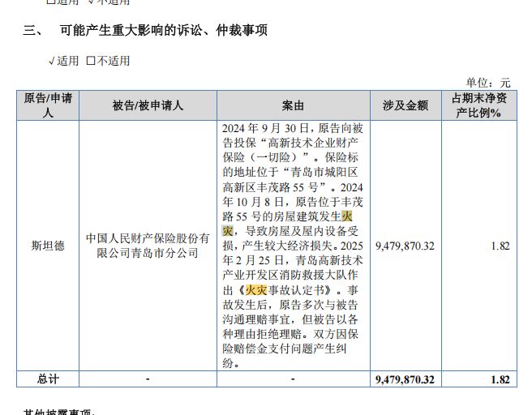This screenshot has width=532, height=415.
Task: Click the defendant cell 中国人民财产保险股份有限公司青岛市分公司
Action: (148, 246)
